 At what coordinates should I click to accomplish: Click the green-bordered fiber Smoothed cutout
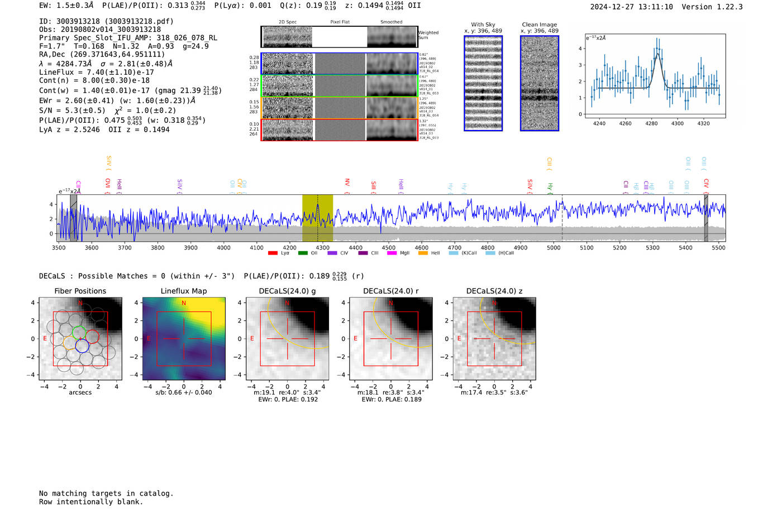[392, 86]
